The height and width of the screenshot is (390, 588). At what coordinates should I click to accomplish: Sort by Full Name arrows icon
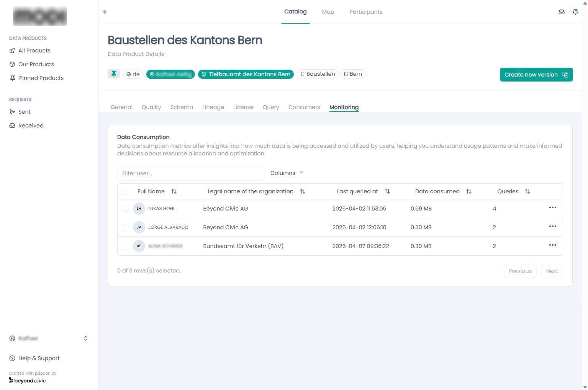coord(174,191)
